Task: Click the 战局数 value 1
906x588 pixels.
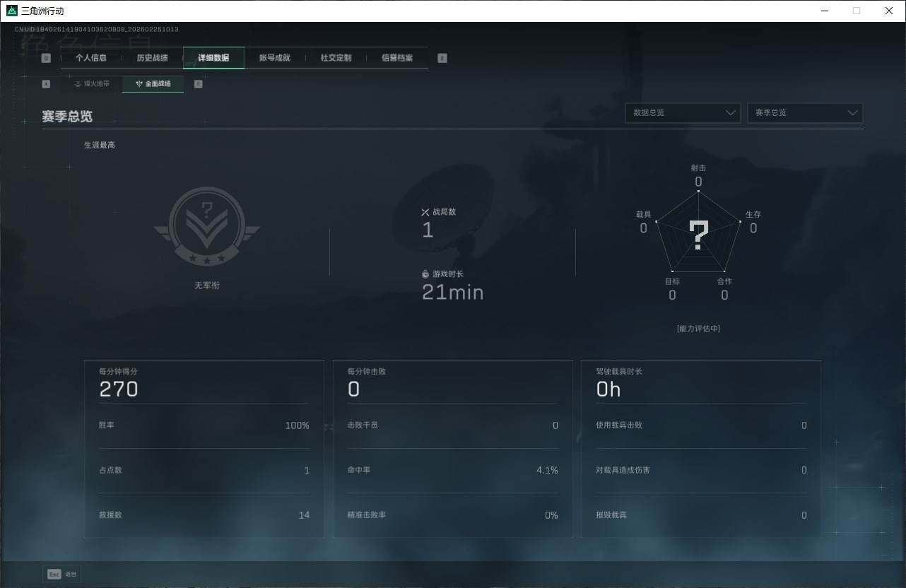Action: pyautogui.click(x=428, y=230)
